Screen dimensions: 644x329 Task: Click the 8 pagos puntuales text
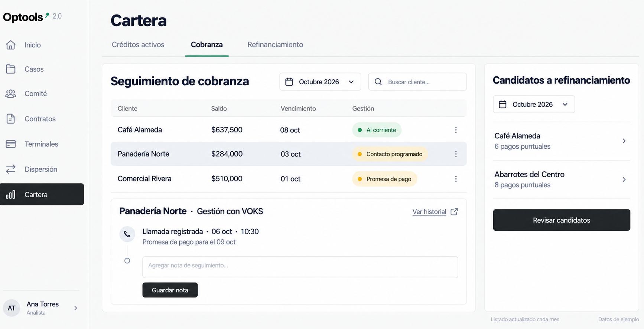523,185
